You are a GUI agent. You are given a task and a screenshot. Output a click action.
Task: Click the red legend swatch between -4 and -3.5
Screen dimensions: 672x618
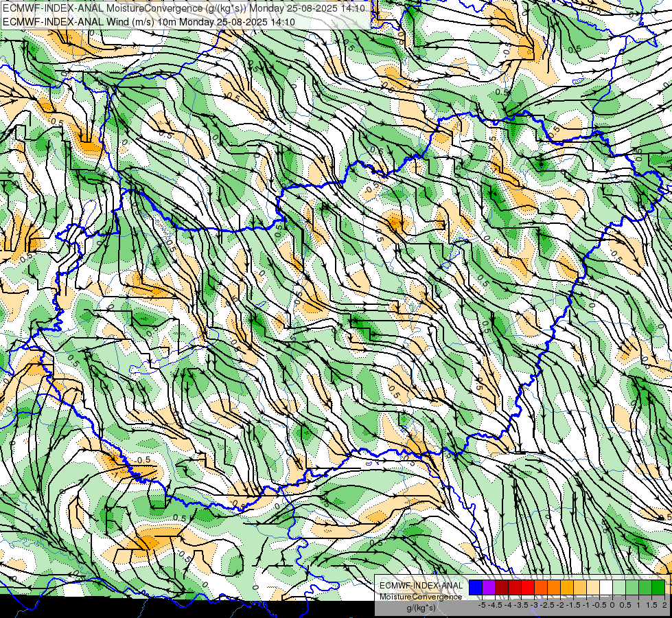click(515, 588)
